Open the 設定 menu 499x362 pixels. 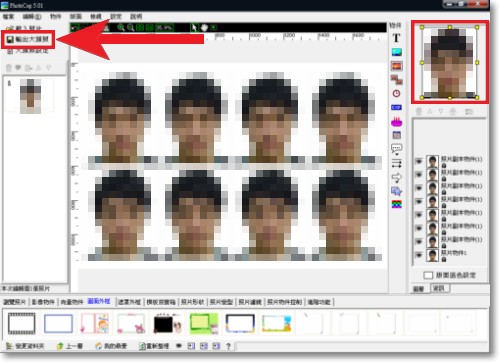tap(116, 16)
